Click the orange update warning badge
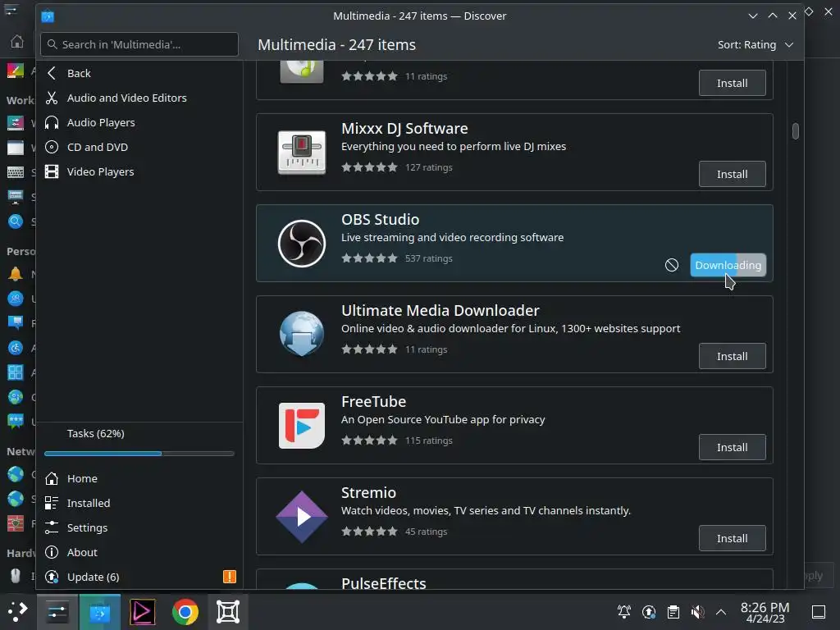 point(230,577)
